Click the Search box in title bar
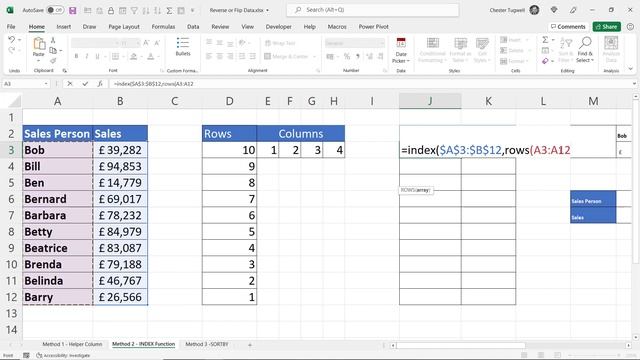Image resolution: width=640 pixels, height=360 pixels. point(373,10)
